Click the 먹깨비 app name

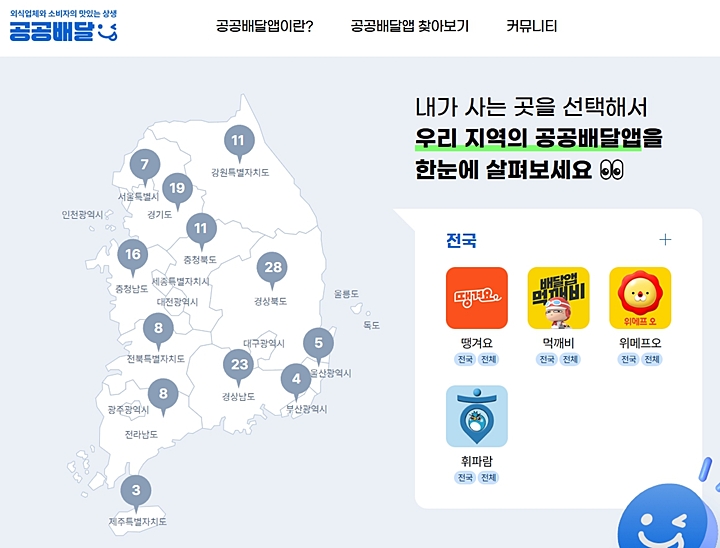pos(558,343)
